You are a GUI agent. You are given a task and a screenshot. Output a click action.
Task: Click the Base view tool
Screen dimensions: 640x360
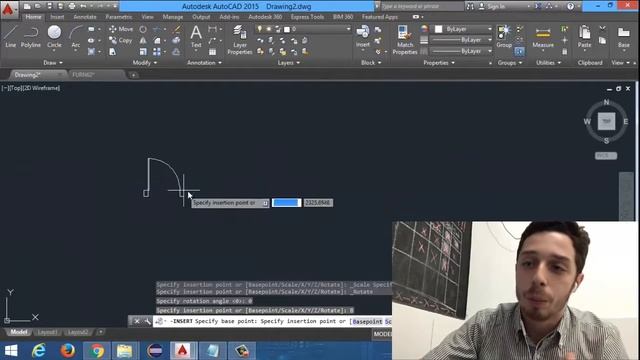pos(624,37)
